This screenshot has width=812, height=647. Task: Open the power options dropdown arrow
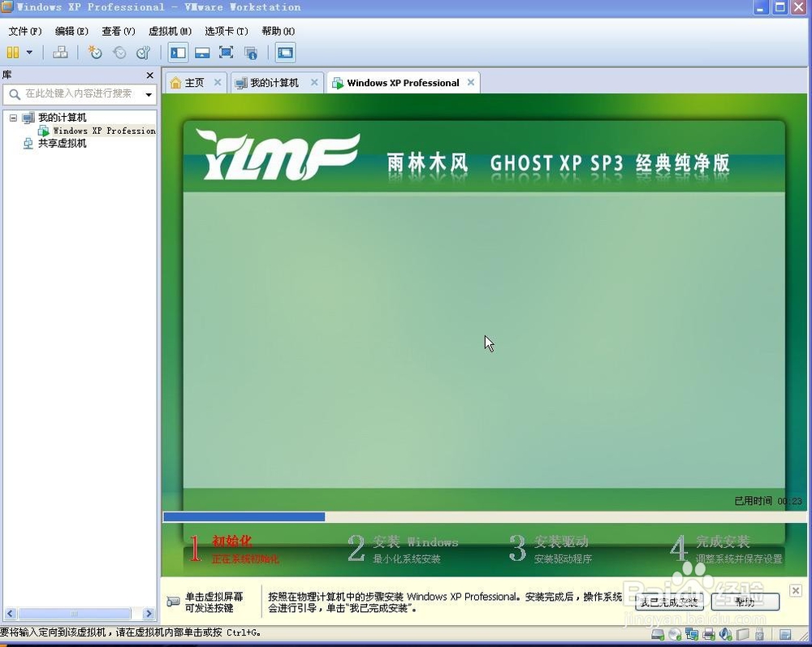[x=29, y=52]
